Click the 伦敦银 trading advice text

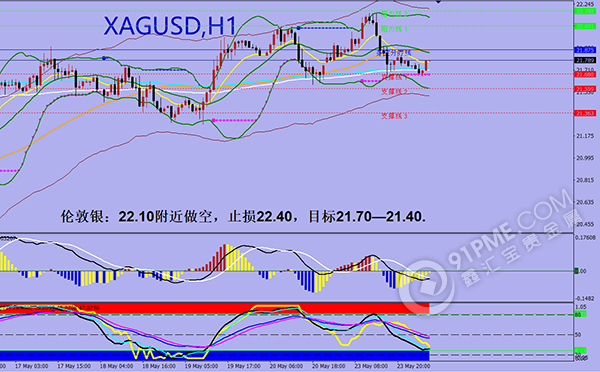pyautogui.click(x=243, y=217)
